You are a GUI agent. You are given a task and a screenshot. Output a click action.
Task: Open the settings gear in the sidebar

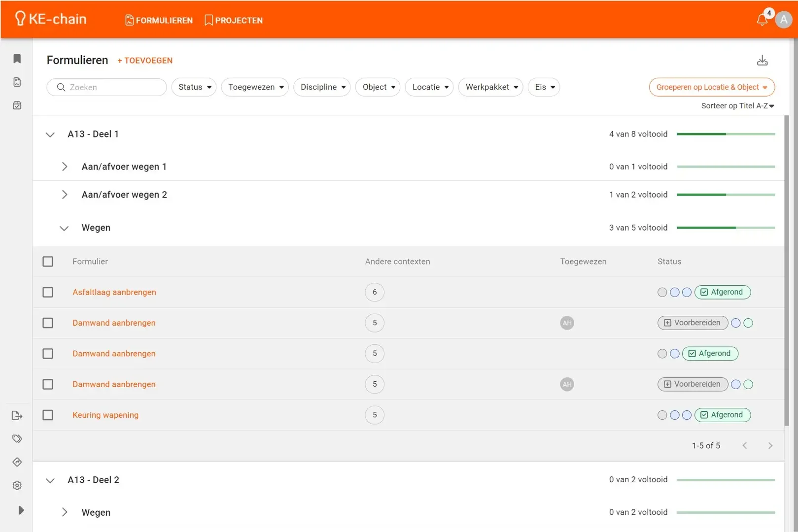pos(17,486)
